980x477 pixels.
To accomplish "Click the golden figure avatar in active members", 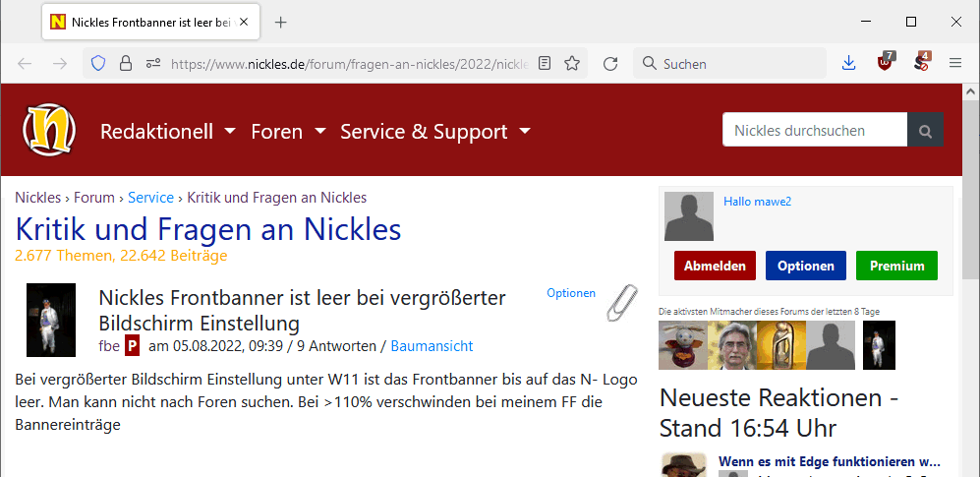I will pos(781,345).
